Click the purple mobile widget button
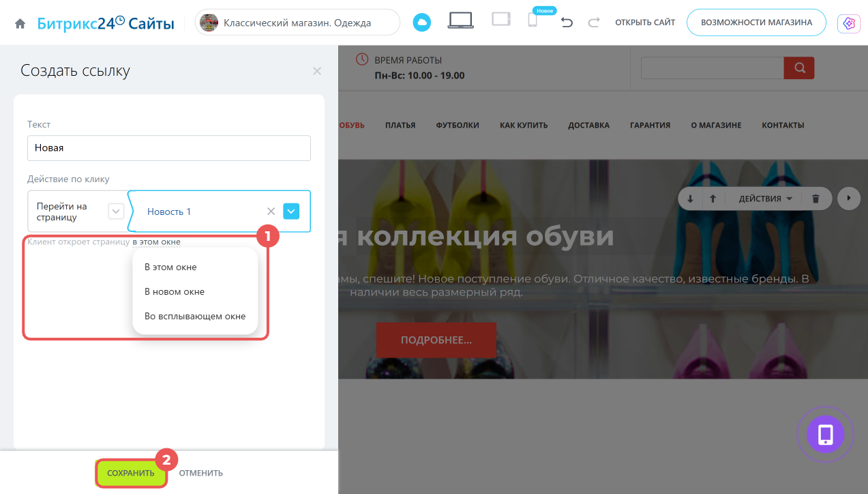Viewport: 868px width, 494px height. 826,433
